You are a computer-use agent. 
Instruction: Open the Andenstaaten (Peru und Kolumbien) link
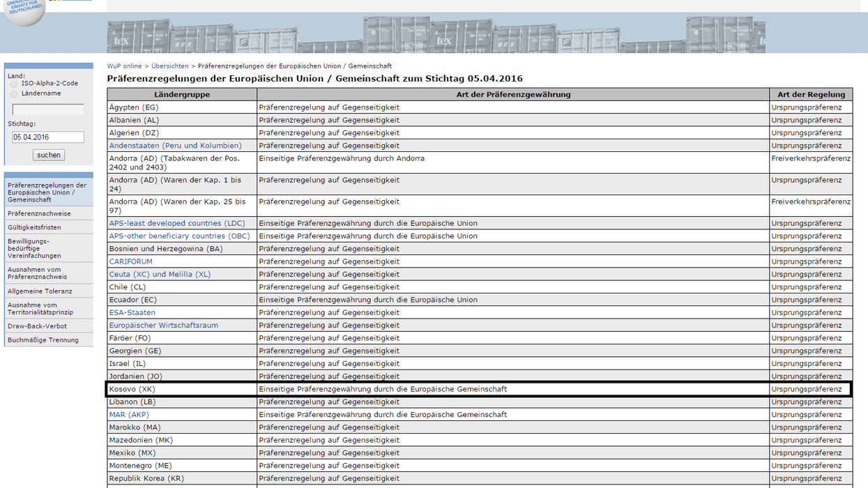tap(175, 146)
